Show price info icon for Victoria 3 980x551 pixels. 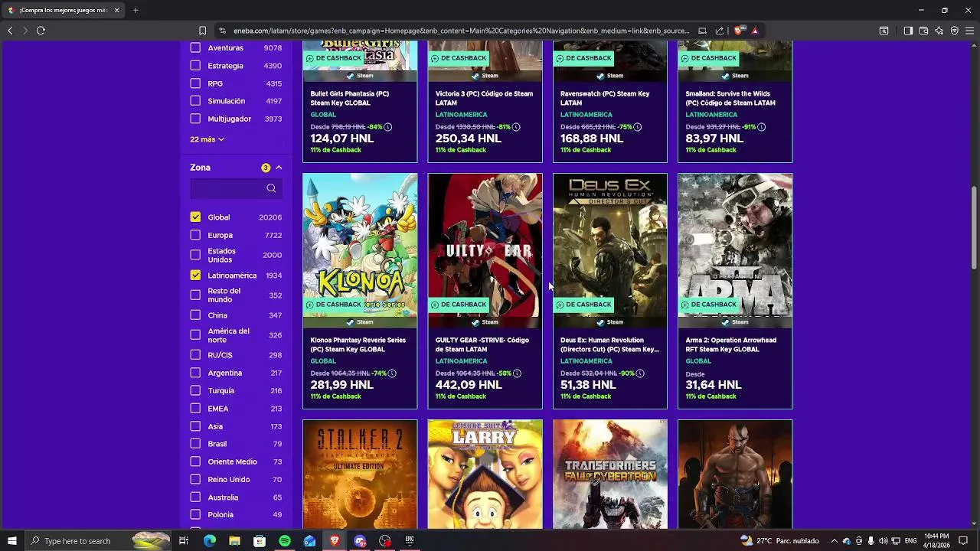[x=516, y=127]
